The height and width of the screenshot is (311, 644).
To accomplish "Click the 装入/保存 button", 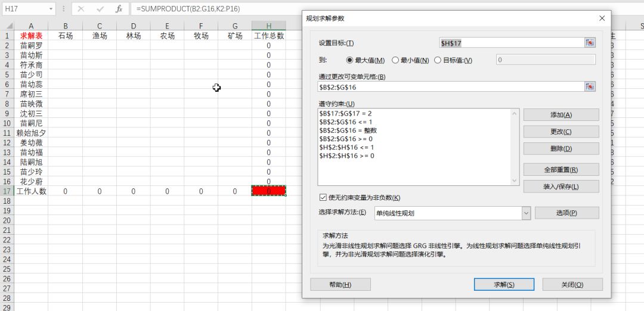I will pyautogui.click(x=561, y=186).
